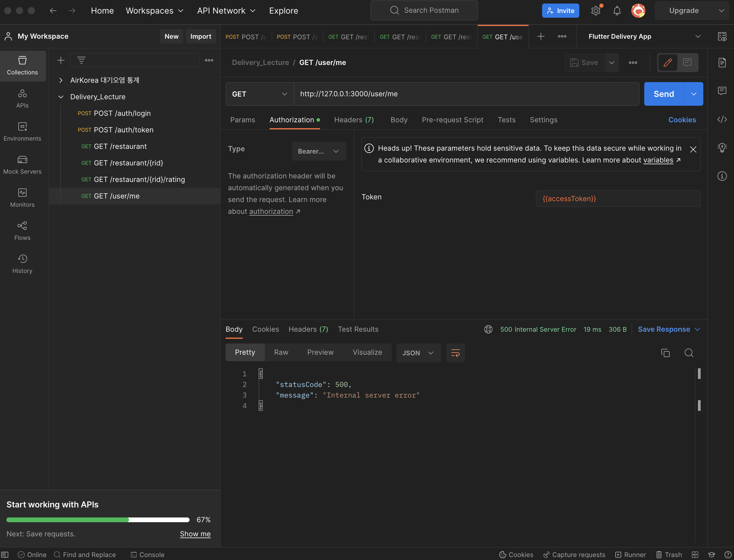
Task: Click the Token input field
Action: pyautogui.click(x=618, y=199)
